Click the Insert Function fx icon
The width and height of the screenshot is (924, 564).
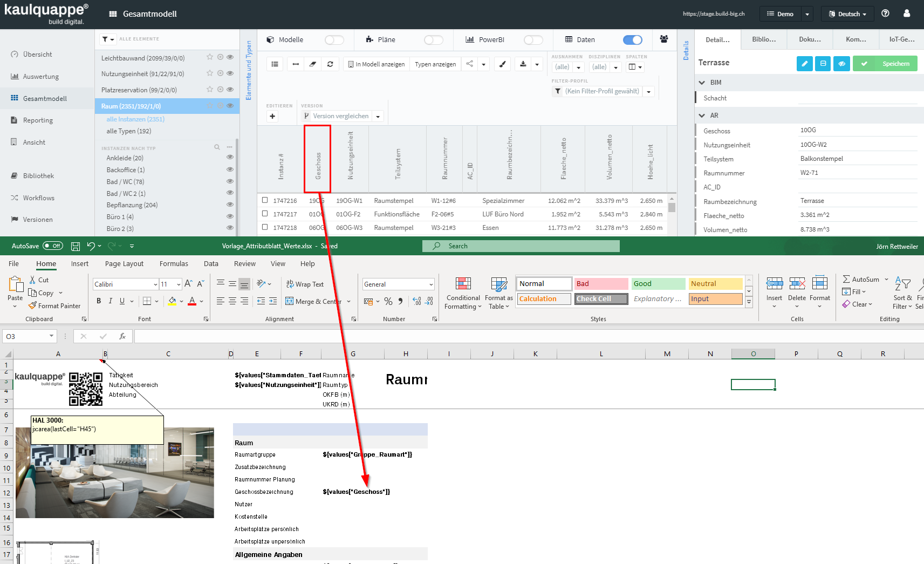point(122,336)
